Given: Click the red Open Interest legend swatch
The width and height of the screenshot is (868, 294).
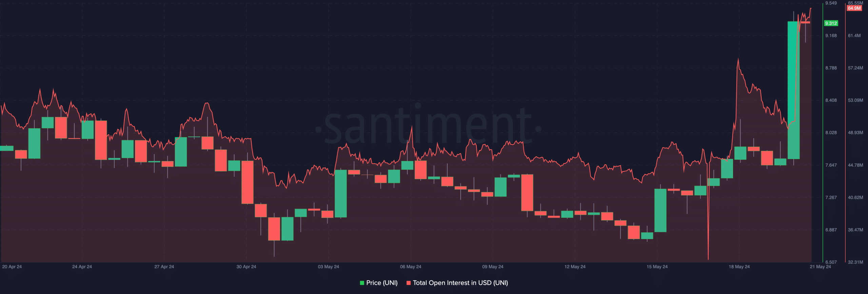Looking at the screenshot, I should click(409, 283).
